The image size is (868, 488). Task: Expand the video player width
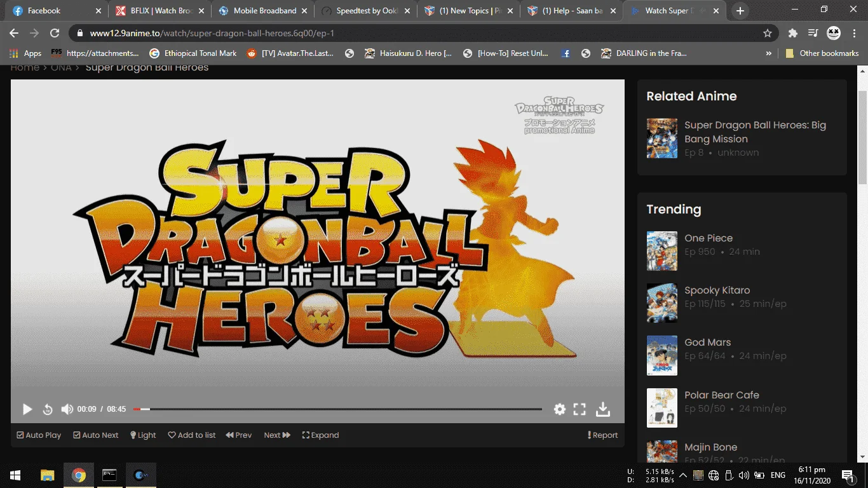click(320, 435)
